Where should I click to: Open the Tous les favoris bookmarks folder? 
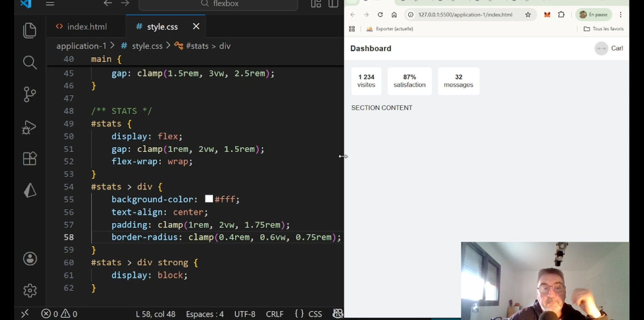coord(603,29)
